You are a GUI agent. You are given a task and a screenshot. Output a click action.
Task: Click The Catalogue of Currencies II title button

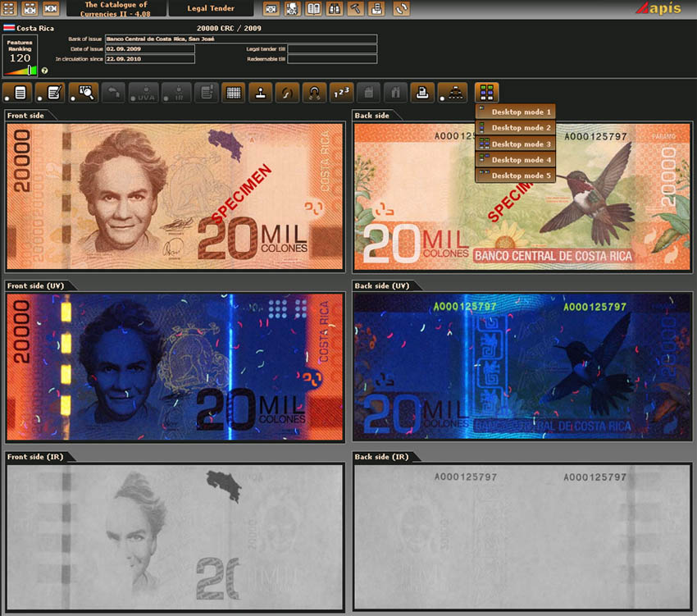coord(116,8)
